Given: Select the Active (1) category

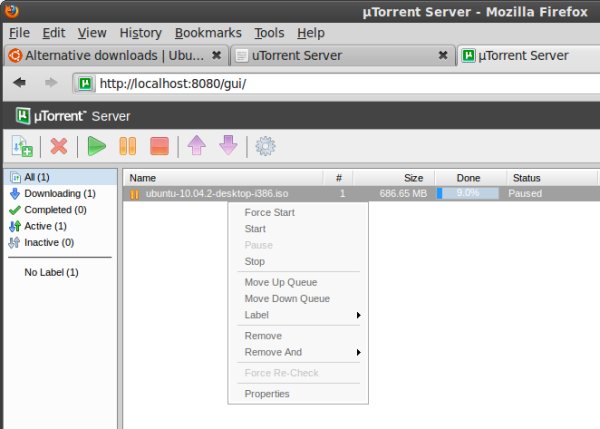Looking at the screenshot, I should click(60, 226).
